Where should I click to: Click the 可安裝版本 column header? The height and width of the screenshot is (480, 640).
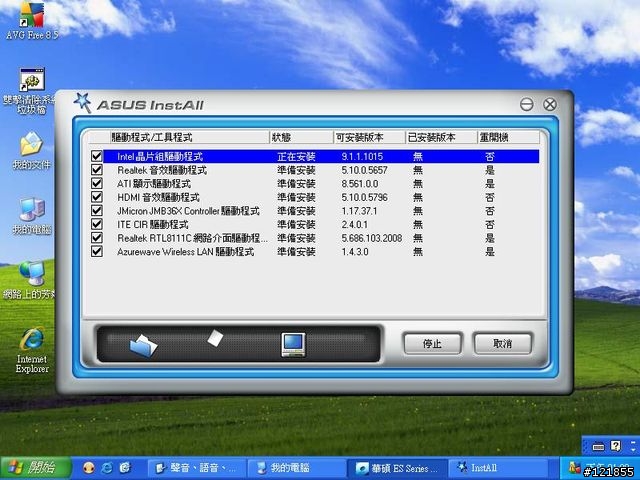369,137
